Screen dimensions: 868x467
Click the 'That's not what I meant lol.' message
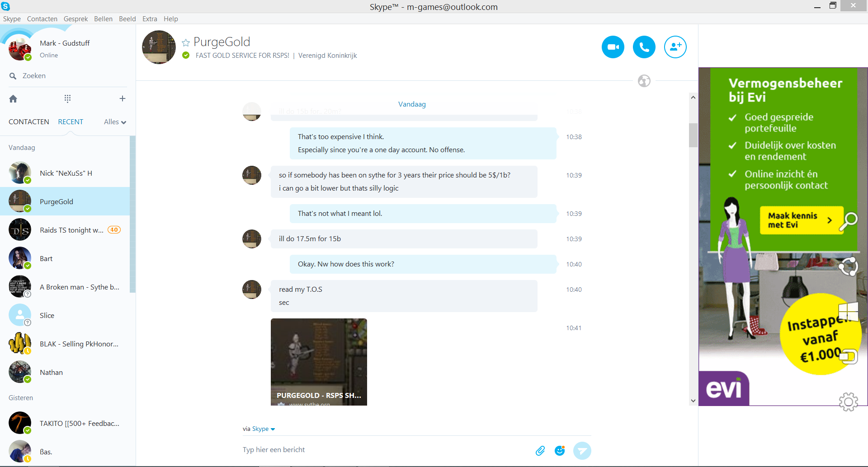point(423,214)
